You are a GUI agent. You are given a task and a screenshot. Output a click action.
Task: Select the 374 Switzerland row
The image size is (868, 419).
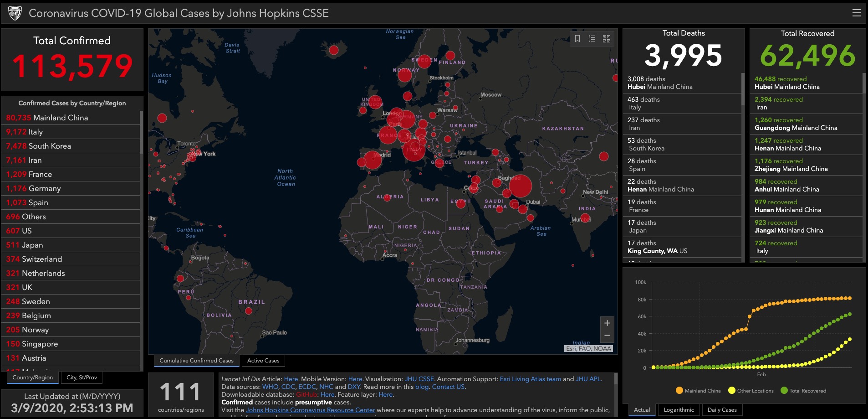[71, 259]
